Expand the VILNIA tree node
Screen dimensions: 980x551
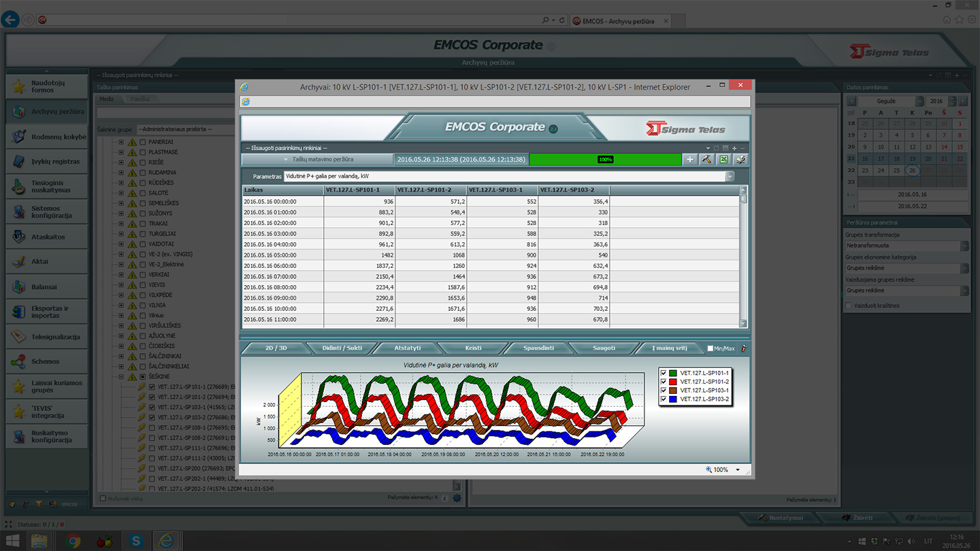coord(121,305)
